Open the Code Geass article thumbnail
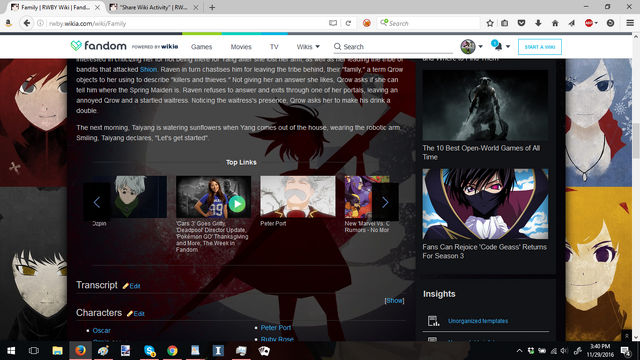 point(485,204)
